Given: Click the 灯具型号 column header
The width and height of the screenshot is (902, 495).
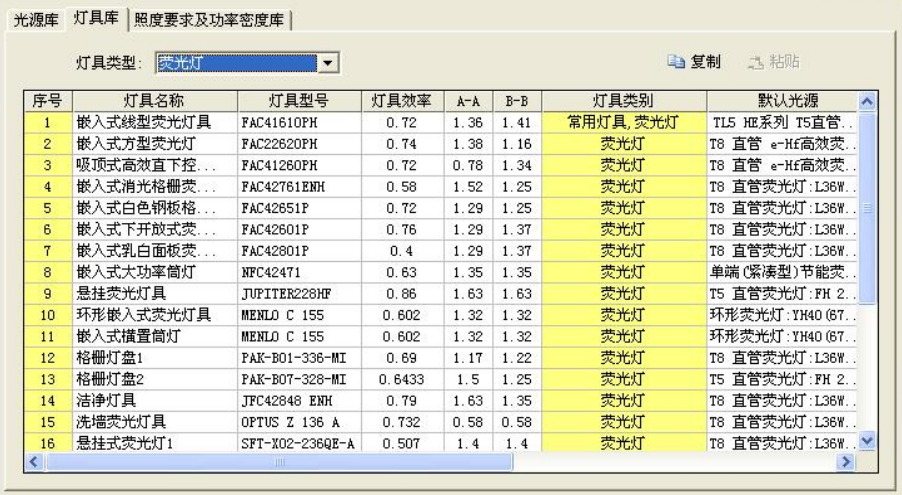Looking at the screenshot, I should click(x=299, y=101).
